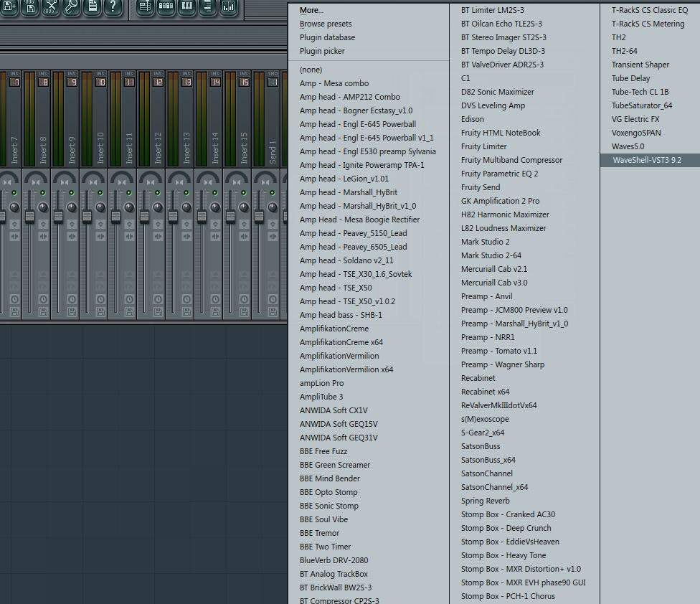Select the (none) plugin entry
Image resolution: width=700 pixels, height=604 pixels.
[311, 70]
